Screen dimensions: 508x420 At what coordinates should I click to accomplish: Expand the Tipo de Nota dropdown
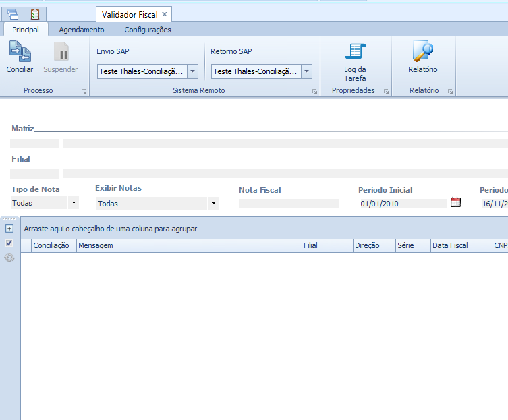coord(74,203)
